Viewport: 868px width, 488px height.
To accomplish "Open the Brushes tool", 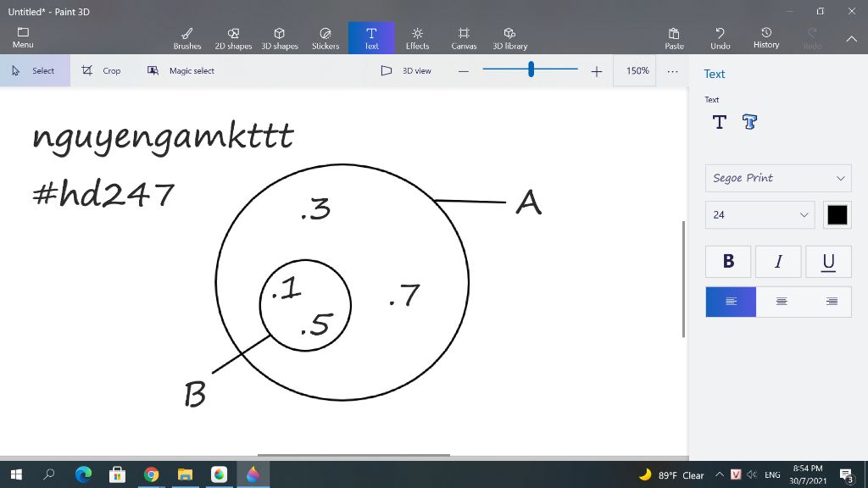I will coord(187,38).
